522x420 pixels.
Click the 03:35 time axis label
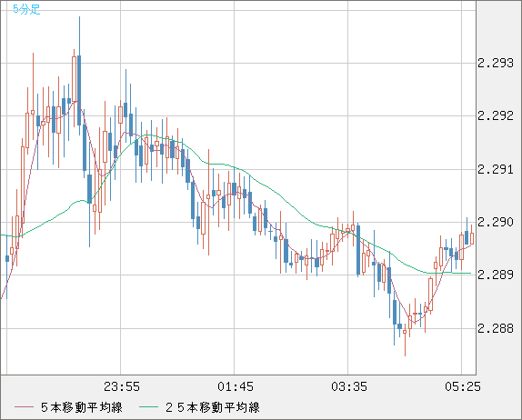click(x=349, y=386)
